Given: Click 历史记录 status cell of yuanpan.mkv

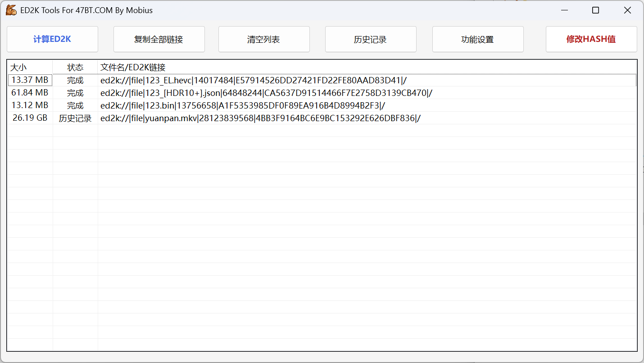Looking at the screenshot, I should pyautogui.click(x=75, y=118).
